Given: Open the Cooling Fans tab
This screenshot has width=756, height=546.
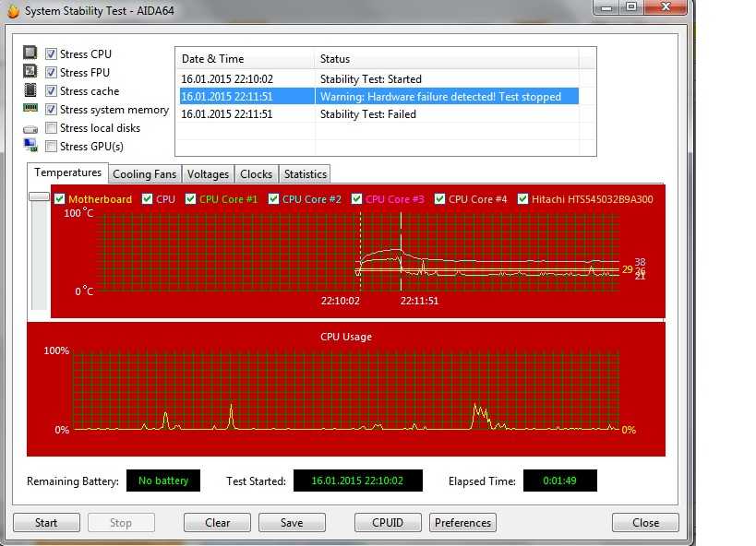Looking at the screenshot, I should click(145, 174).
